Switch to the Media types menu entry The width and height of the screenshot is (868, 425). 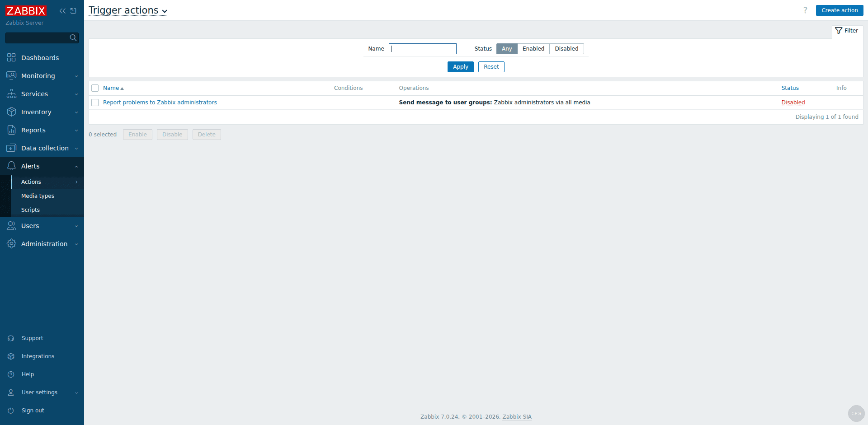[x=38, y=196]
